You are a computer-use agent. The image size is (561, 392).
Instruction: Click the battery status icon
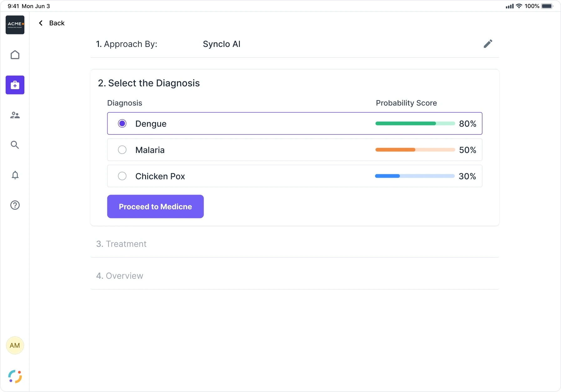point(547,6)
